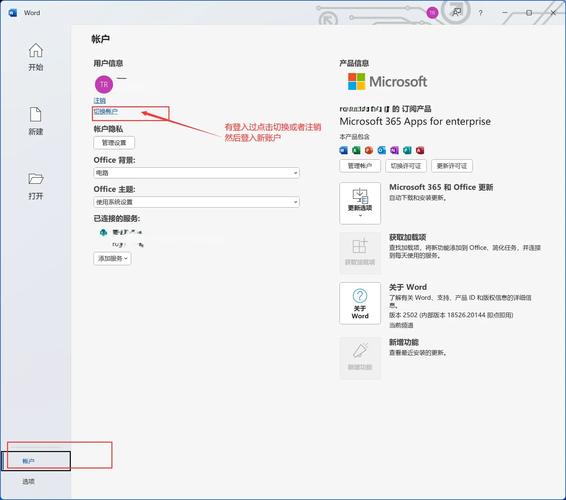Click the 新增功能 what's new button
566x500 pixels.
coord(360,358)
